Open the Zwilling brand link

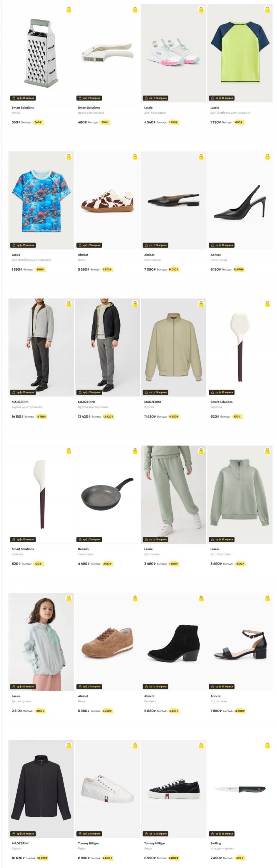pyautogui.click(x=216, y=843)
